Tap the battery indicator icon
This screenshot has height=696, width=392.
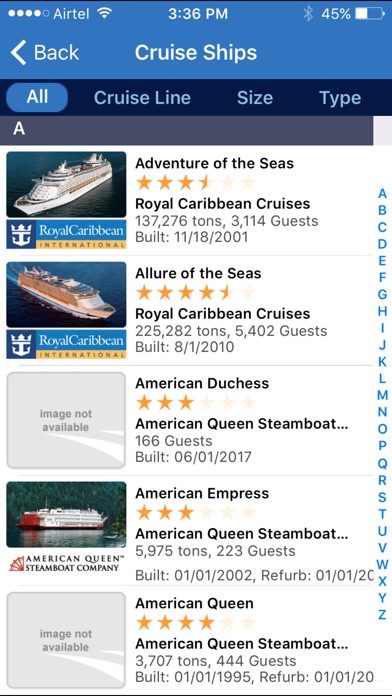point(370,14)
